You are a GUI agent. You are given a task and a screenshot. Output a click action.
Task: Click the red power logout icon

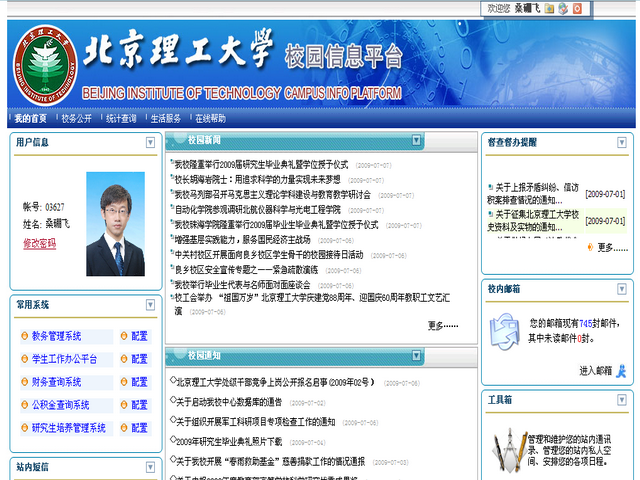tap(577, 8)
